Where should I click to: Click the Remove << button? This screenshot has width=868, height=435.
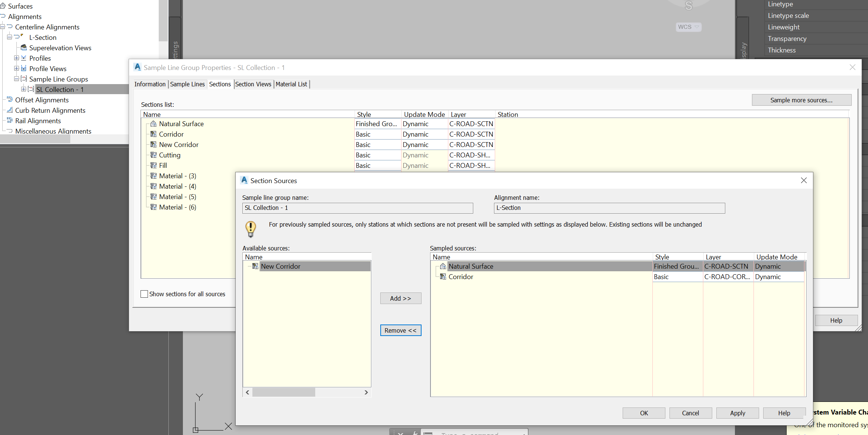401,330
